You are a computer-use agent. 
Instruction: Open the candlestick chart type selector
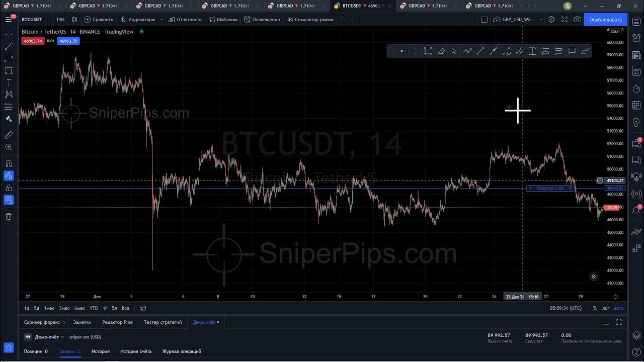[x=74, y=20]
